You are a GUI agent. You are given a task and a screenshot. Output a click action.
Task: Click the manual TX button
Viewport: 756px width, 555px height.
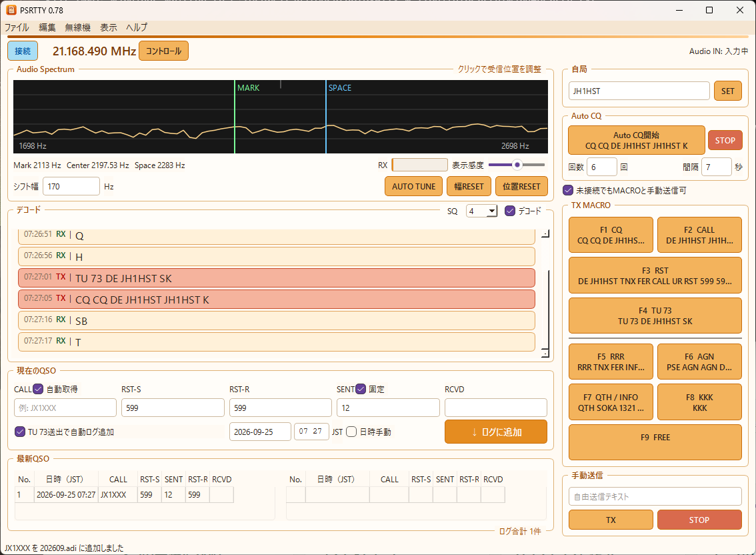[611, 520]
